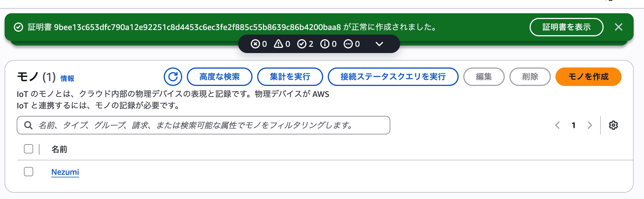Open table preferences gear icon
Screen dimensions: 644x199
pos(613,125)
